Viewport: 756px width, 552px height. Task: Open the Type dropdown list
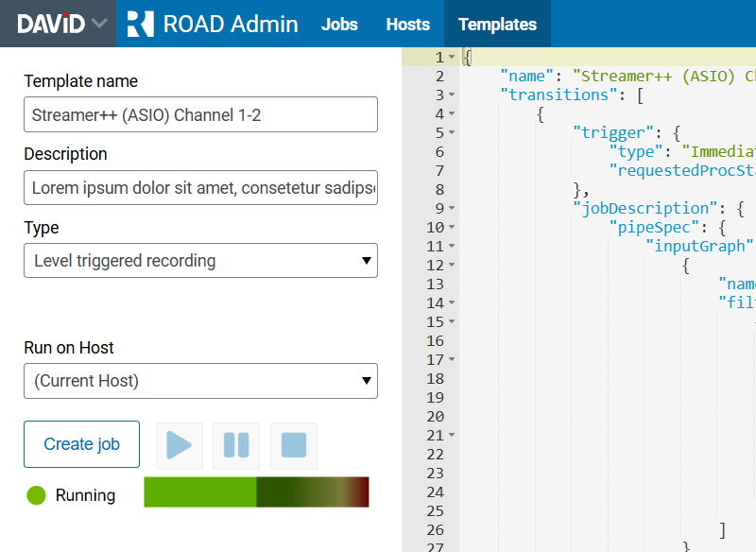[x=200, y=261]
